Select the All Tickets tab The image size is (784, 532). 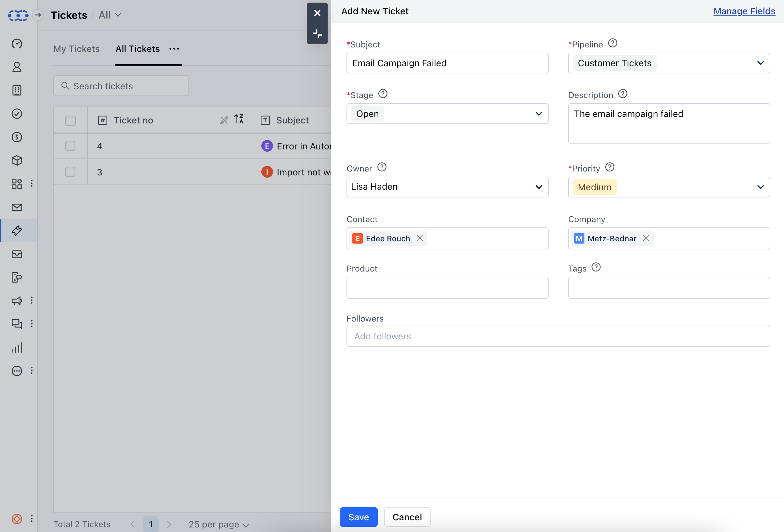137,49
